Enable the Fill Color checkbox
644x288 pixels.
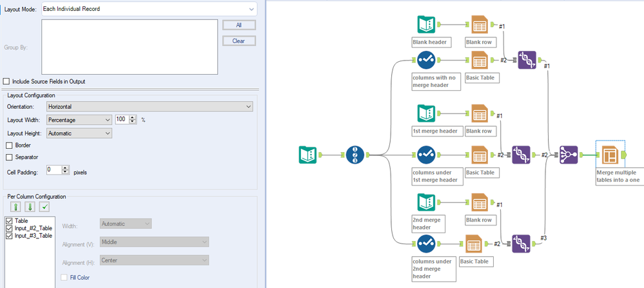tap(64, 278)
